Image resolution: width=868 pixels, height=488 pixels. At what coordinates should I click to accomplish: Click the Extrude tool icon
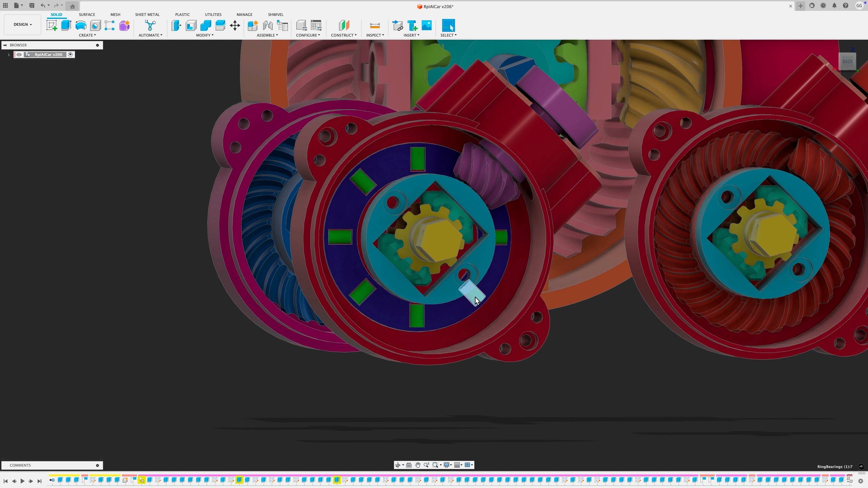(66, 25)
